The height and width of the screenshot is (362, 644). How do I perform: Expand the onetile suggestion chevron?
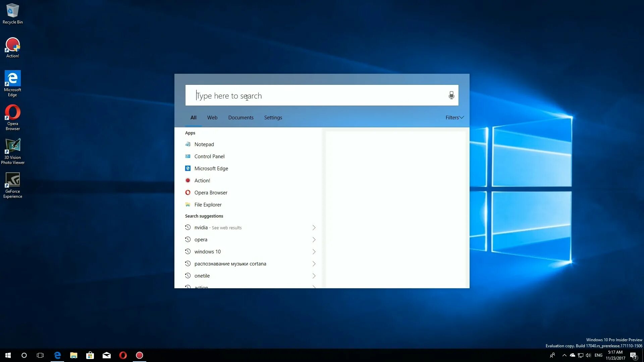314,276
